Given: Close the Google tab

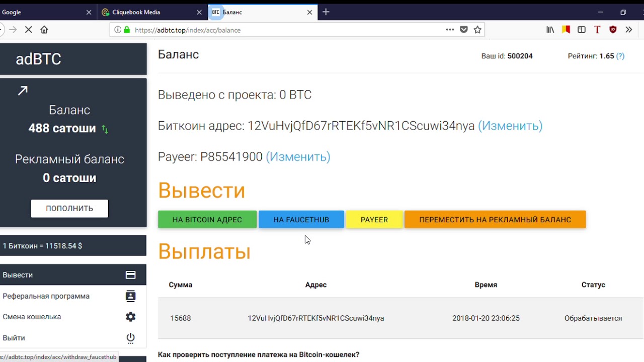Looking at the screenshot, I should coord(89,12).
